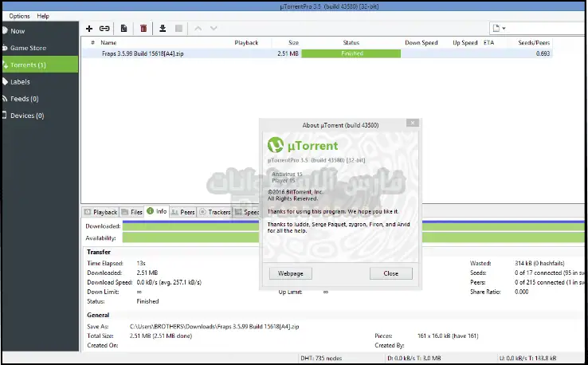Click the Start download arrow icon
Viewport: 588px width, 365px height.
(163, 28)
